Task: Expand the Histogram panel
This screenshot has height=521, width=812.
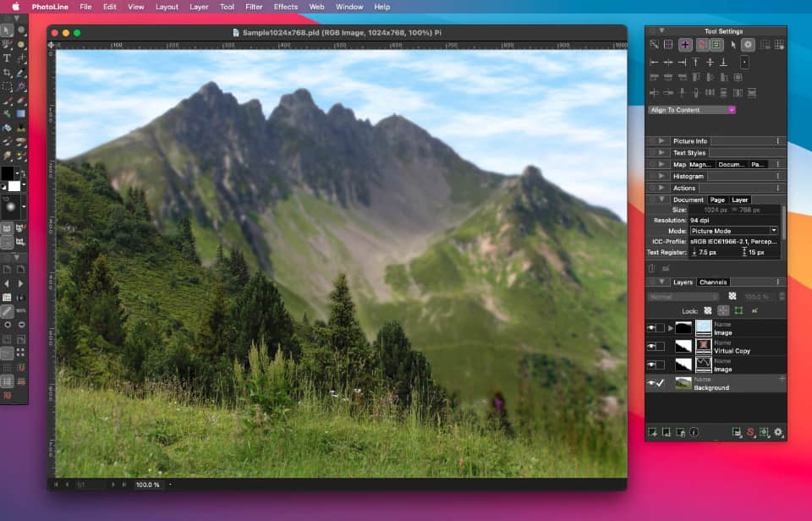Action: pyautogui.click(x=662, y=176)
